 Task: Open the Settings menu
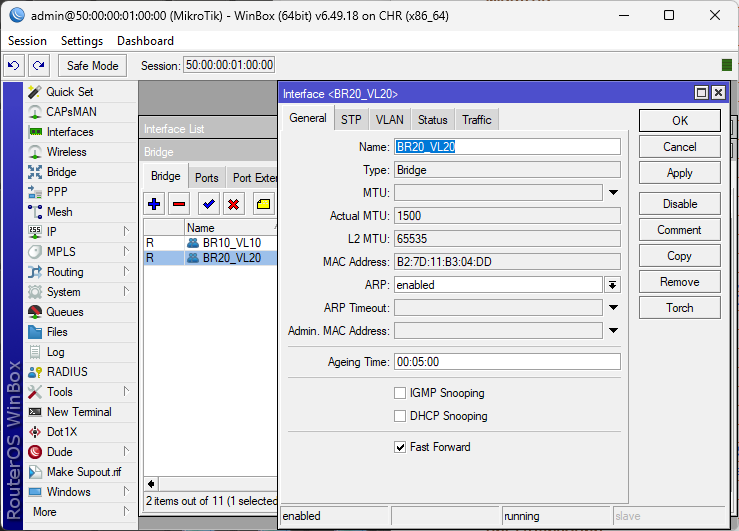click(82, 41)
